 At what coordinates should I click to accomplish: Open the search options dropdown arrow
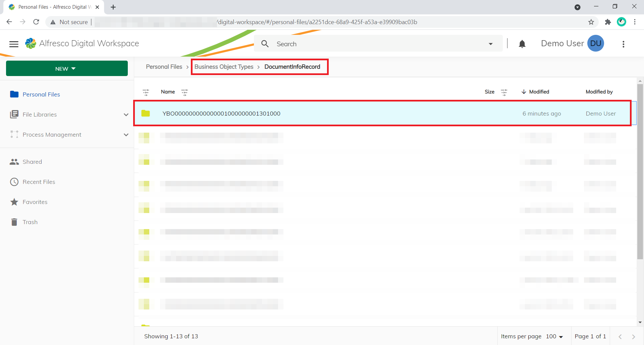[x=490, y=44]
